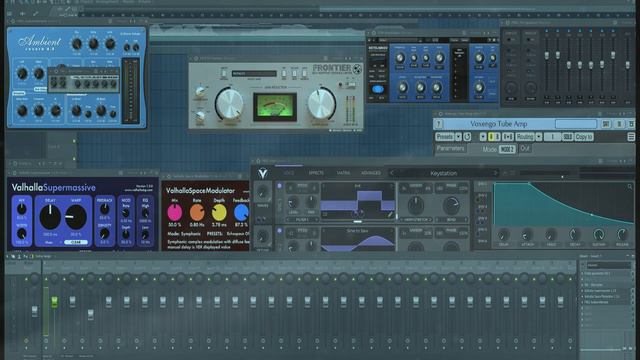Open Supermassive Mode selector pill
This screenshot has width=640, height=360.
click(x=76, y=242)
